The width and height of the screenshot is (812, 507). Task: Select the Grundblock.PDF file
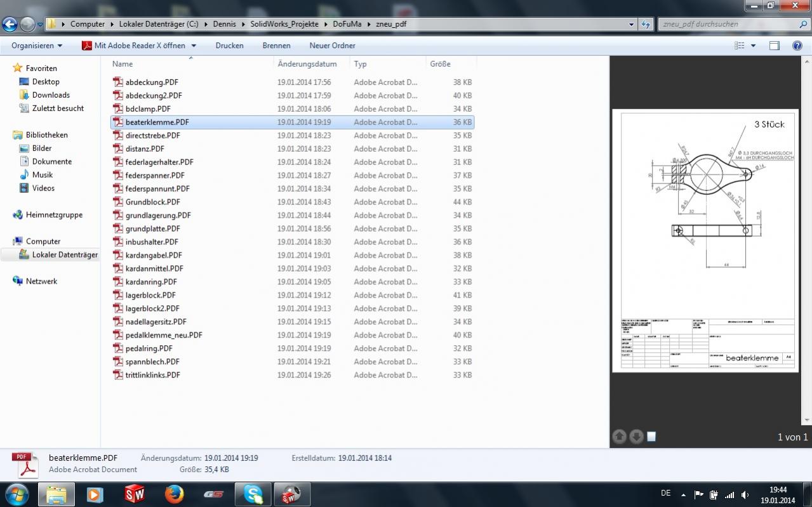(153, 202)
